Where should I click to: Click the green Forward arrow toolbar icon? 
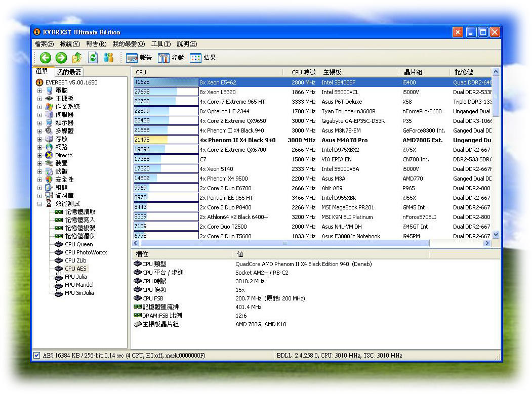[61, 58]
